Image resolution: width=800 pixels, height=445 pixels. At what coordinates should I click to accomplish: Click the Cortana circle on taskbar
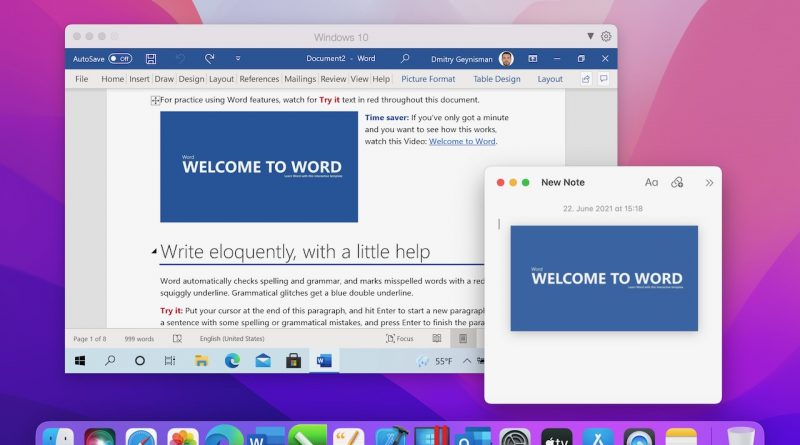point(139,361)
